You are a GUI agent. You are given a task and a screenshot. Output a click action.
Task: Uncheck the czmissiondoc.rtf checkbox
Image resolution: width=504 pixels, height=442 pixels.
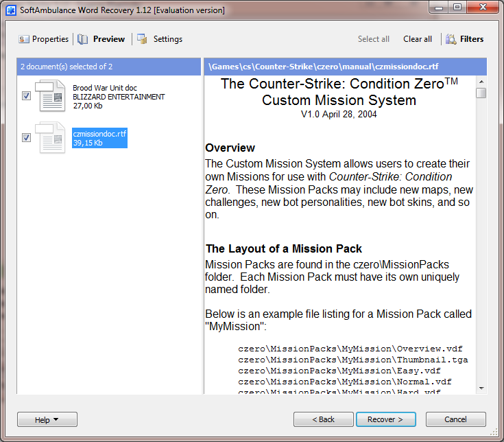pyautogui.click(x=26, y=138)
